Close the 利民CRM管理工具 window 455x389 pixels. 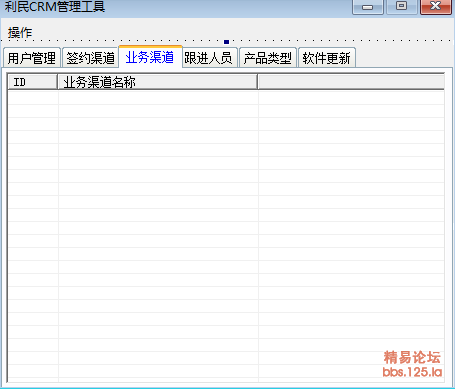coord(436,7)
